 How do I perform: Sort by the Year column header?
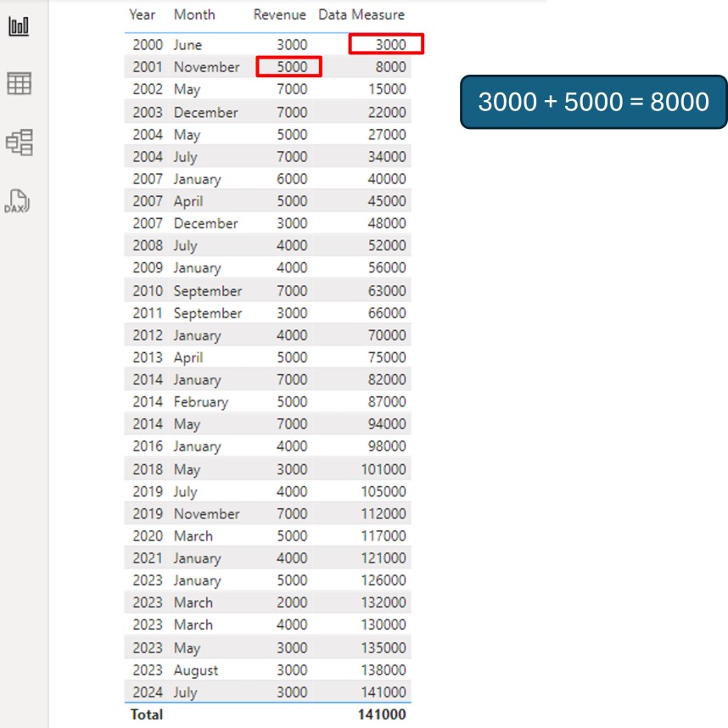[x=142, y=14]
